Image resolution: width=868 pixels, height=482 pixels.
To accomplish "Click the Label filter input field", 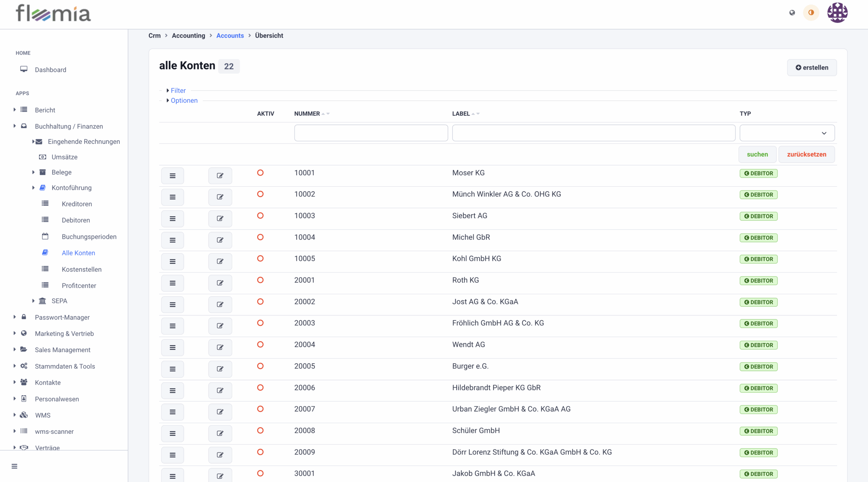I will click(x=593, y=133).
